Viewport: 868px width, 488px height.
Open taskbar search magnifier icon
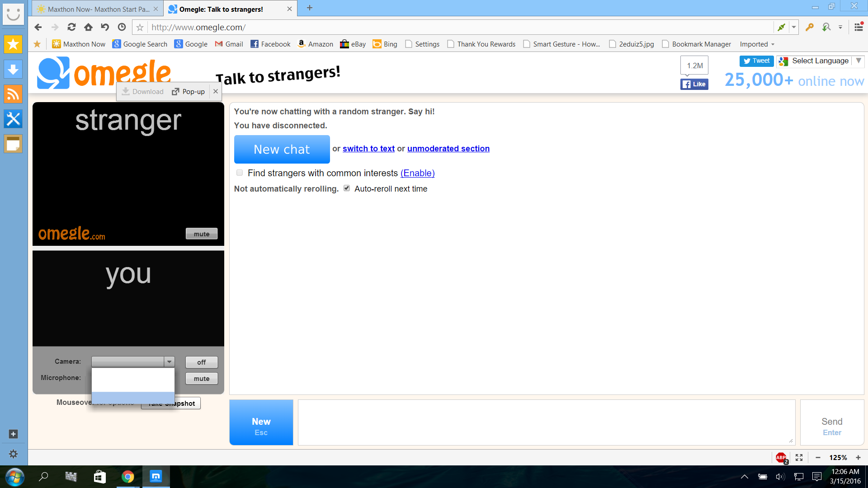(x=43, y=477)
